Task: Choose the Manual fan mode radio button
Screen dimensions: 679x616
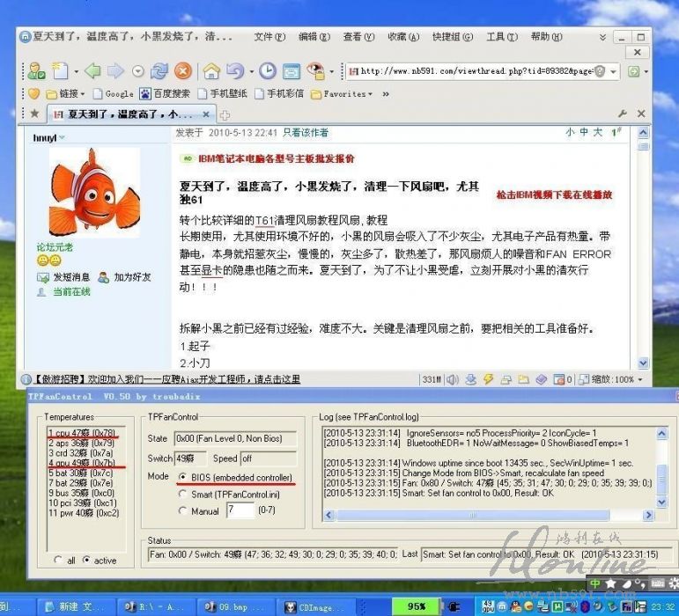Action: (182, 511)
